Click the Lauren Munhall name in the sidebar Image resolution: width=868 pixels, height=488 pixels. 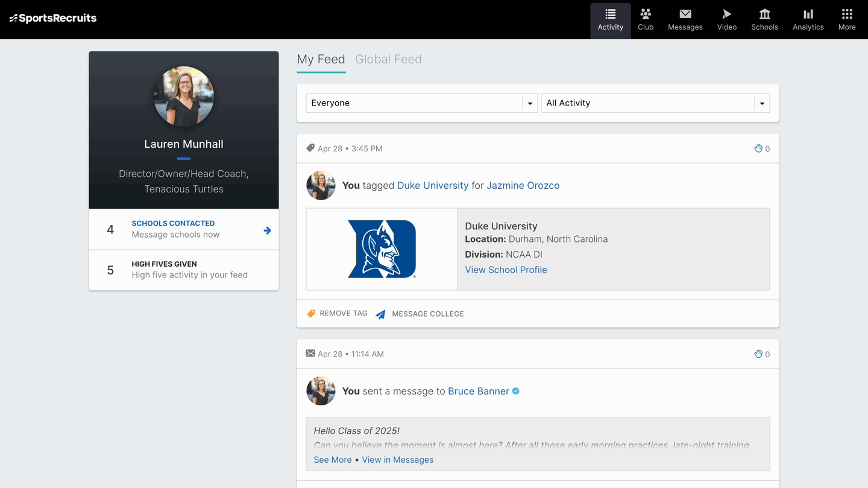click(x=184, y=144)
